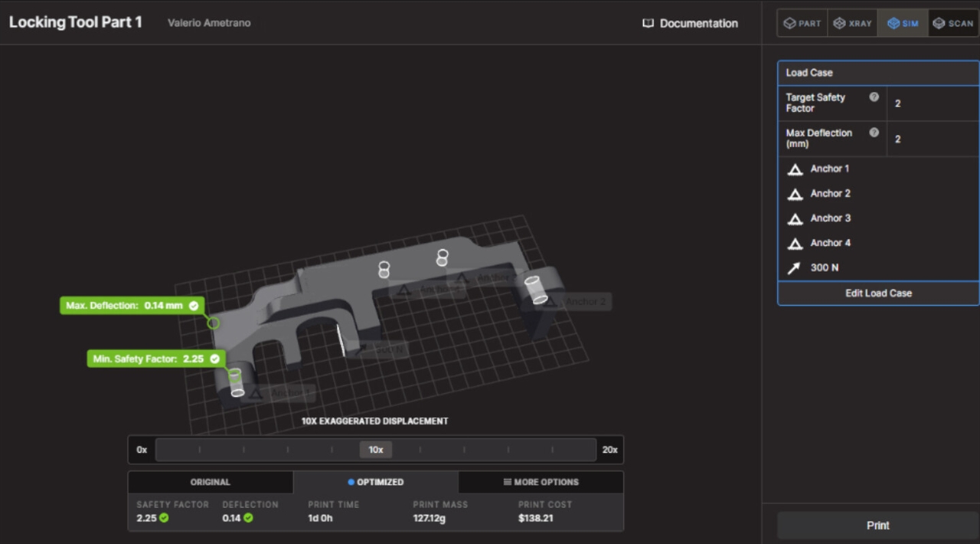Click the 300 N force arrow icon
Image resolution: width=980 pixels, height=544 pixels.
tap(795, 268)
